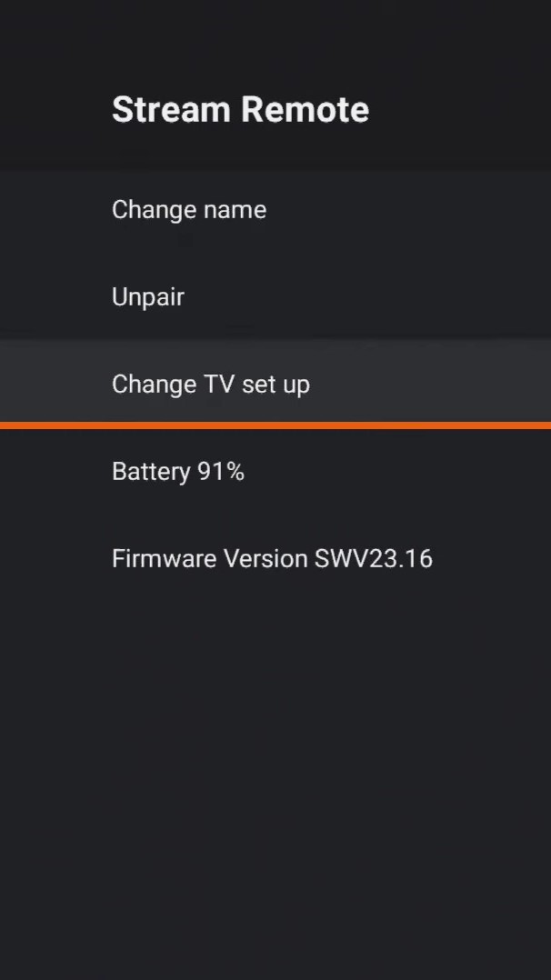Click the orange highlight bar
Screen dimensions: 551x980
pos(275,425)
